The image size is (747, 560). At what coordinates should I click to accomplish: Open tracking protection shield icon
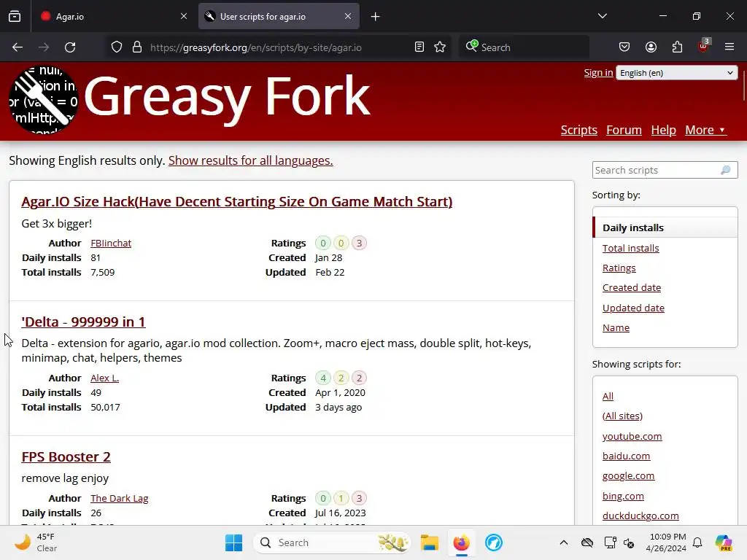click(x=117, y=47)
